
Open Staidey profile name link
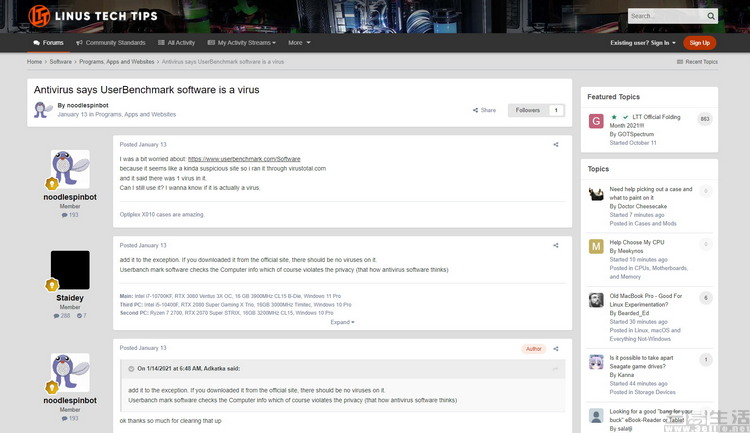click(70, 298)
